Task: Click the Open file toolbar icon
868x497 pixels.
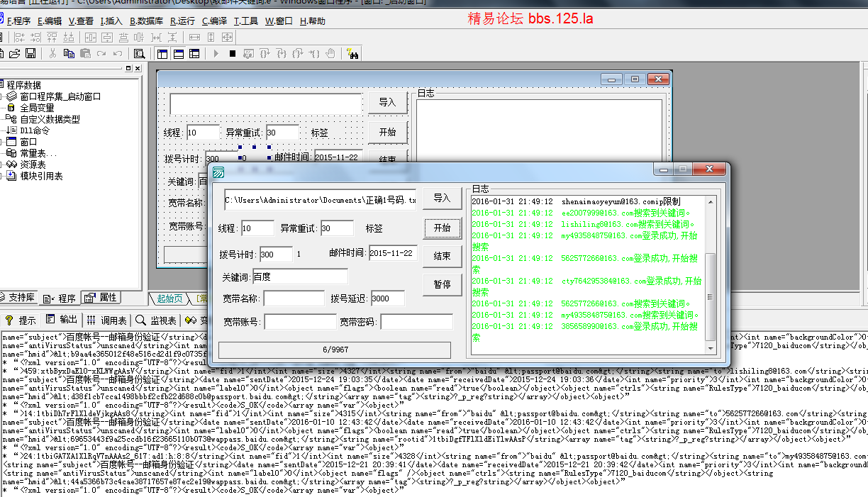Action: coord(14,54)
